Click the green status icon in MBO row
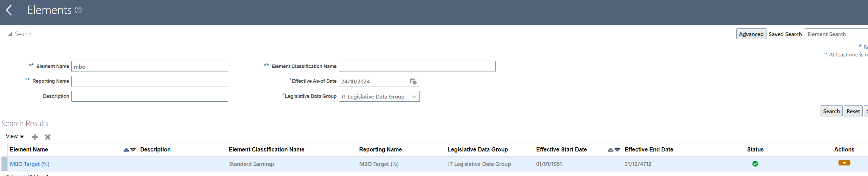868x176 pixels. [x=755, y=164]
